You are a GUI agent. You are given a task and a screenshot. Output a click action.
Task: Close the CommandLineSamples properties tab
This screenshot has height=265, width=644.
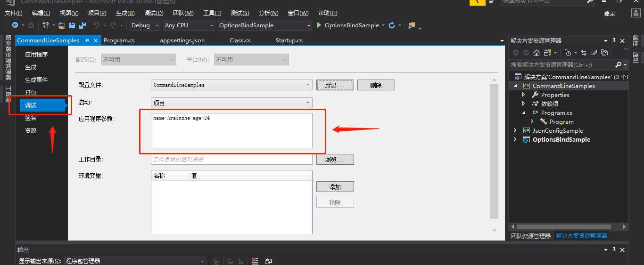pos(96,40)
